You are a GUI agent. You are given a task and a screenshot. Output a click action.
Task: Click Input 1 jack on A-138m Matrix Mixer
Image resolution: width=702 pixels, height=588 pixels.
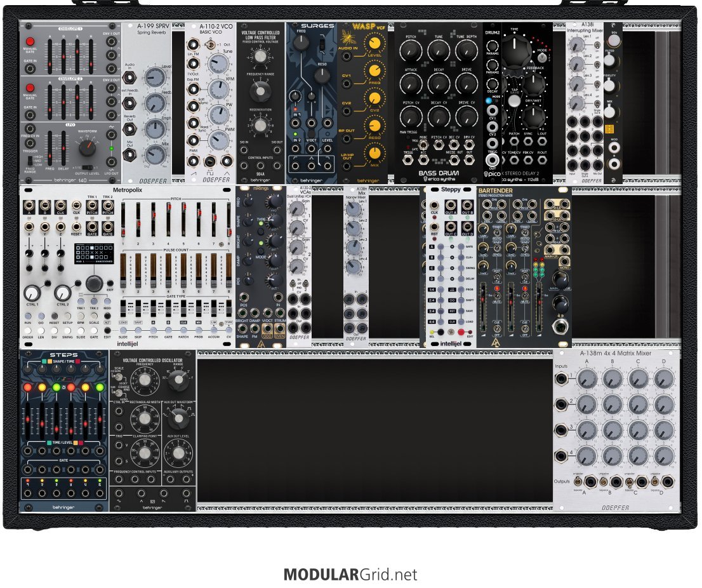pyautogui.click(x=562, y=380)
